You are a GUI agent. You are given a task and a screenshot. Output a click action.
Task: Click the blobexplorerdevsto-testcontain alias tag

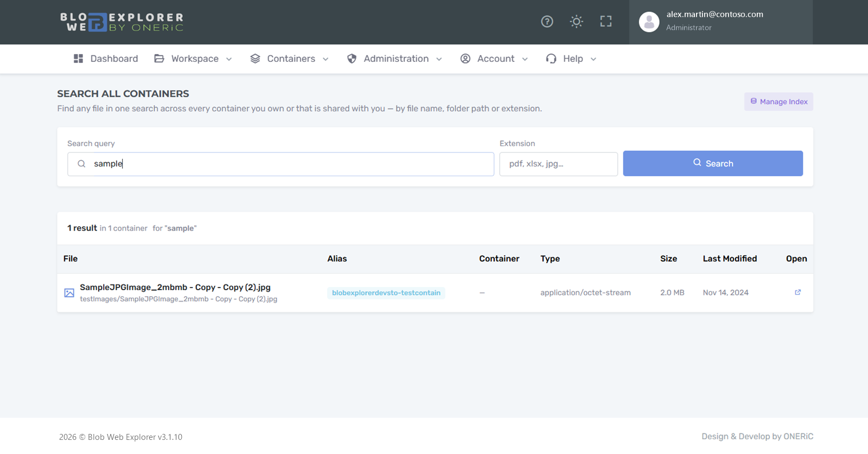(386, 293)
